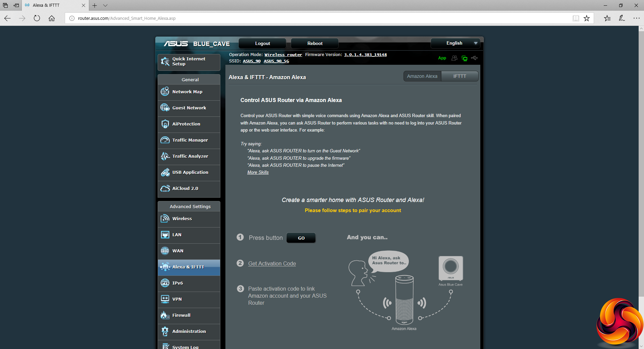Open the Wireless router operation mode link
The height and width of the screenshot is (349, 644).
283,55
